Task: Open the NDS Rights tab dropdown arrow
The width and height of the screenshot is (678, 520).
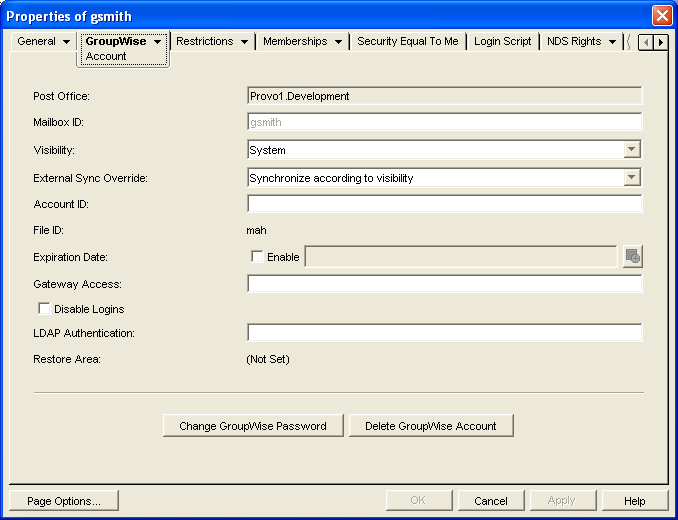Action: (x=612, y=42)
